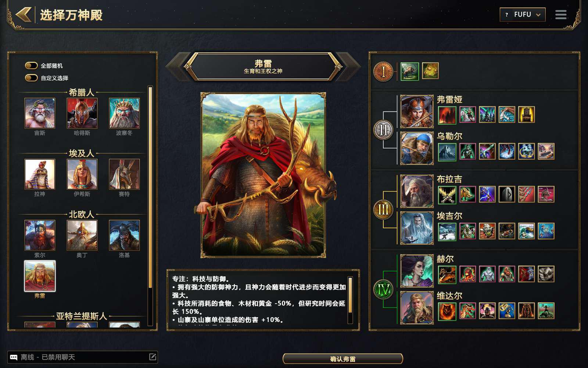The image size is (588, 368).
Task: Select the Thor (索尔) god portrait
Action: [x=40, y=235]
